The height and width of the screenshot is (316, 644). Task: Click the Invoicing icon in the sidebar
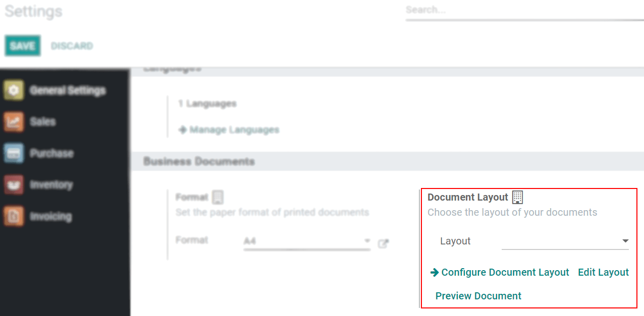[x=13, y=216]
